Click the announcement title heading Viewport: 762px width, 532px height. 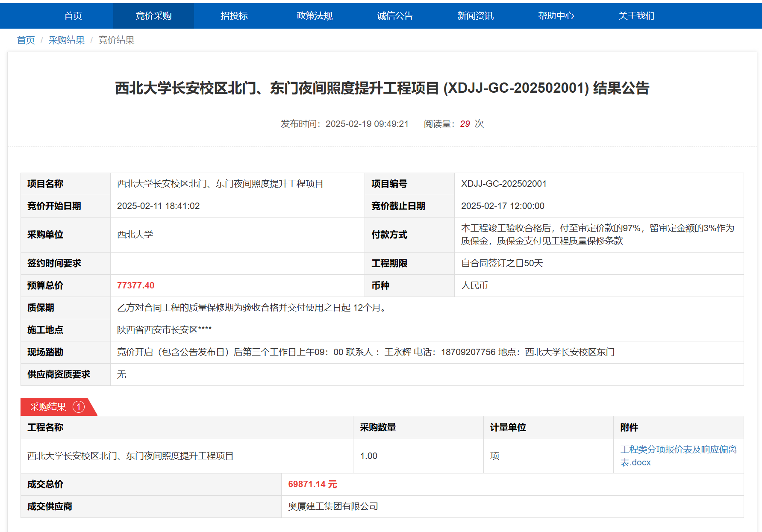(x=382, y=88)
